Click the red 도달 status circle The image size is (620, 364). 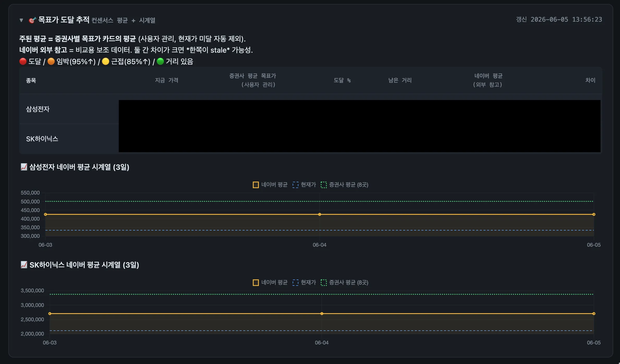click(x=23, y=61)
